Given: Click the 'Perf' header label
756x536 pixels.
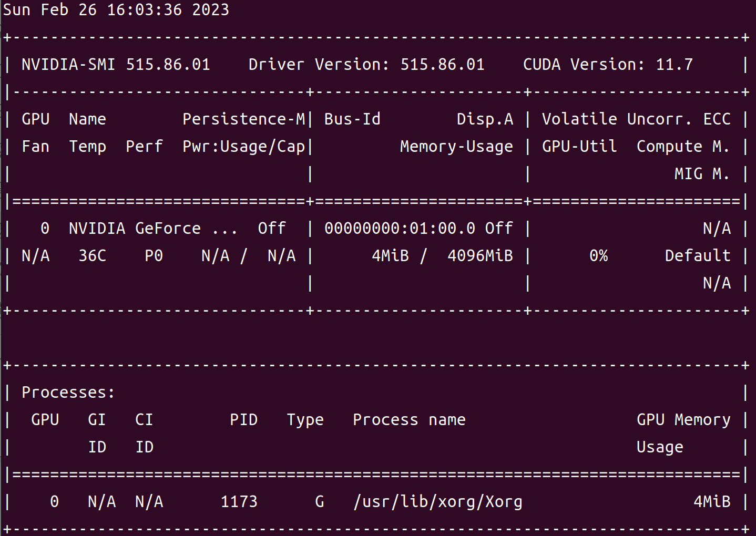Looking at the screenshot, I should 144,147.
